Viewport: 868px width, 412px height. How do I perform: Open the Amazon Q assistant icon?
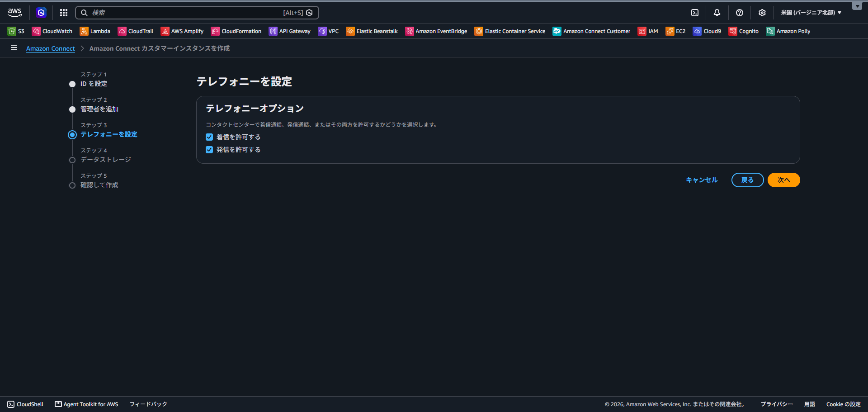tap(41, 13)
